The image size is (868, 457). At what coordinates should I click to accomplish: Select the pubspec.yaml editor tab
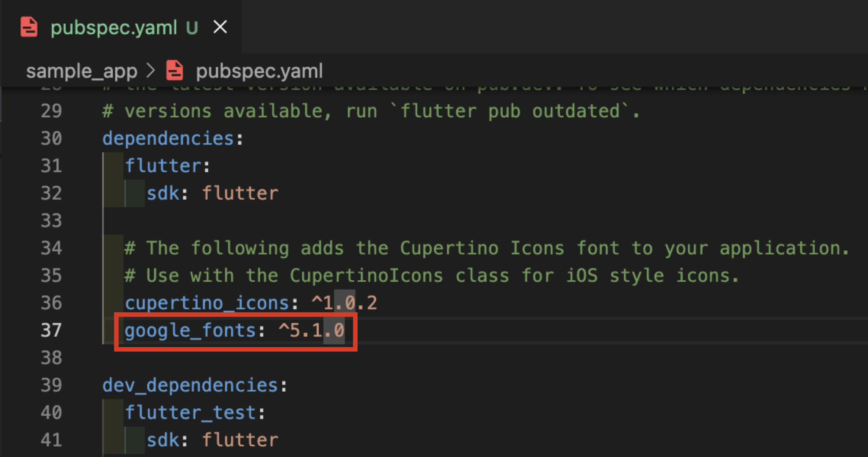click(x=114, y=27)
